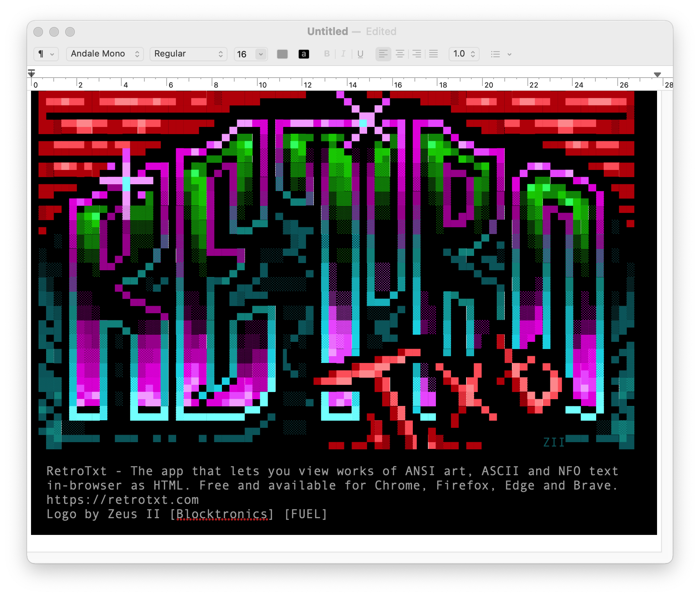Click the ZII signature in the artwork
Screen dimensions: 700x597
pos(554,442)
